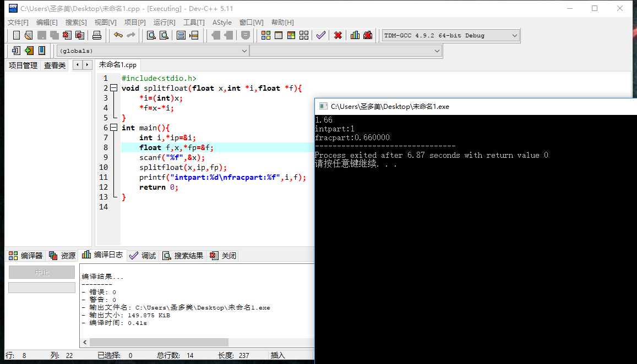Click the Save all files icon
This screenshot has height=364, width=637.
pos(54,35)
